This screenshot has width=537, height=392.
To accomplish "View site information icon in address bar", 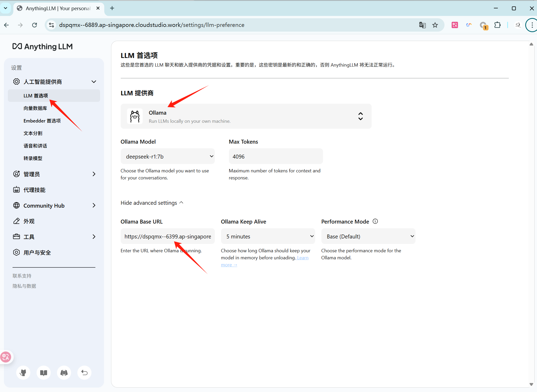I will pyautogui.click(x=51, y=25).
